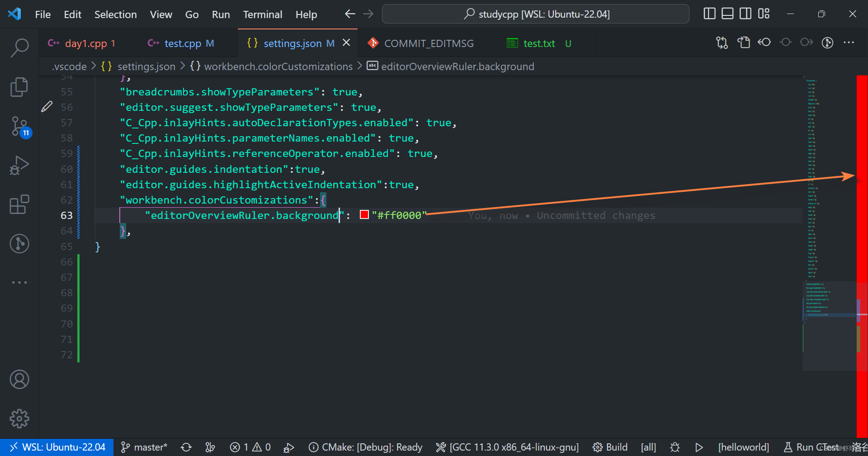Screen dimensions: 868x456
Task: Switch to the test.cpp tab
Action: click(188, 43)
